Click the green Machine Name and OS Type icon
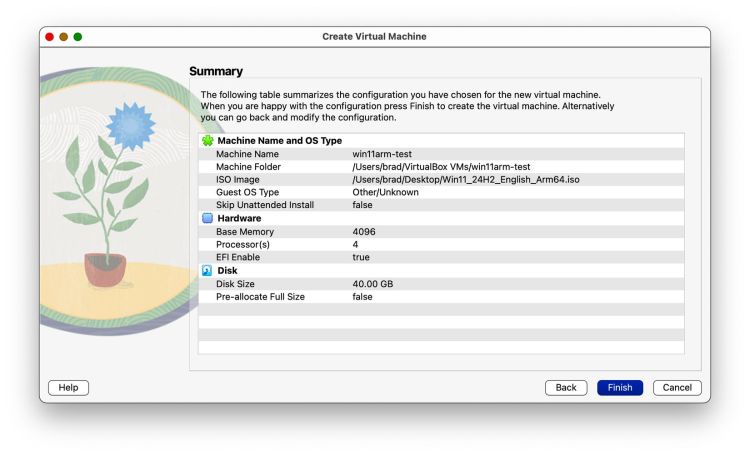 (208, 141)
